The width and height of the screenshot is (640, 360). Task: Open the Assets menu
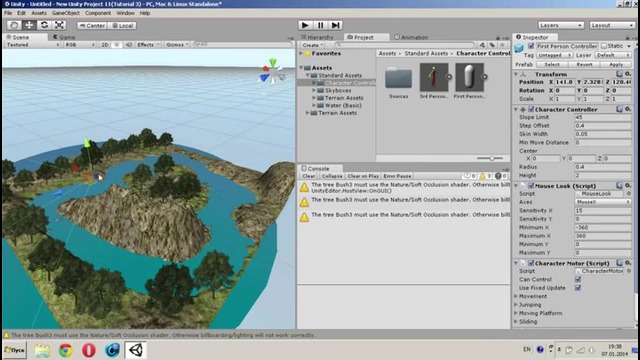pos(39,13)
